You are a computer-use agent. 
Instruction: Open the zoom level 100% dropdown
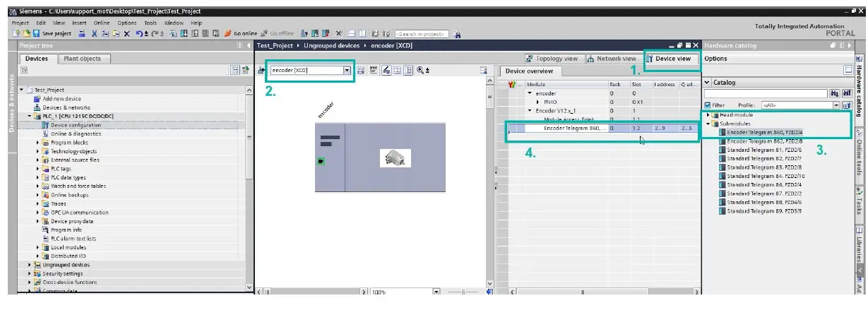pyautogui.click(x=436, y=292)
